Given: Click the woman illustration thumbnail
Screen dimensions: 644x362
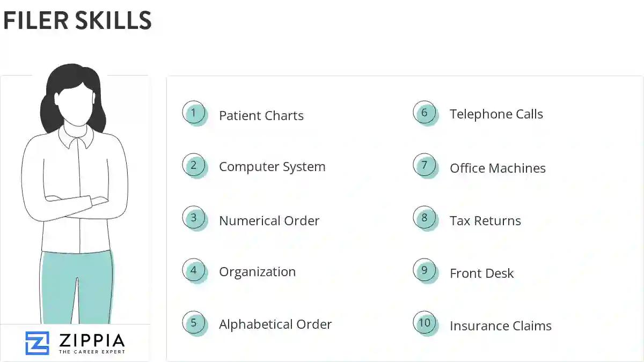Looking at the screenshot, I should point(75,193).
